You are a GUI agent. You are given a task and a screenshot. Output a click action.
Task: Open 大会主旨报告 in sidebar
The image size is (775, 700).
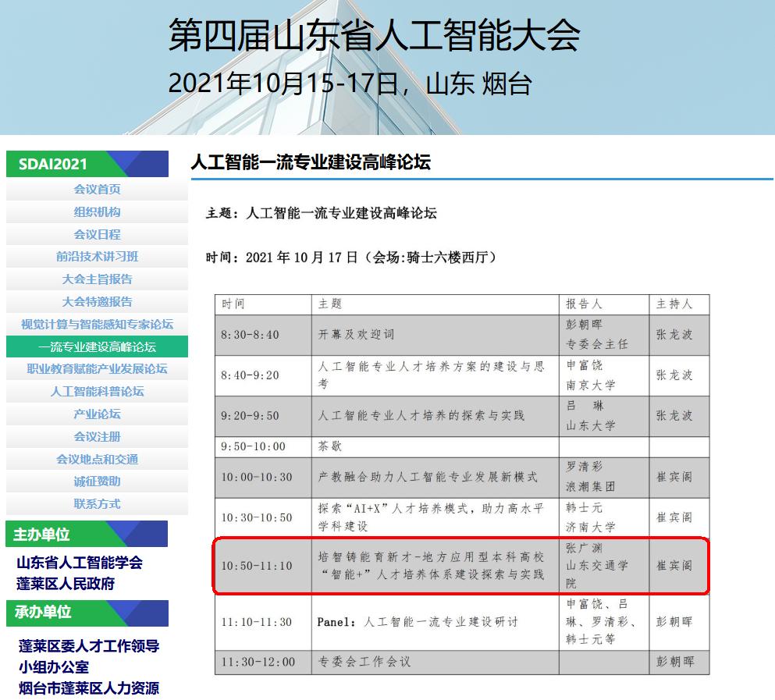click(97, 279)
